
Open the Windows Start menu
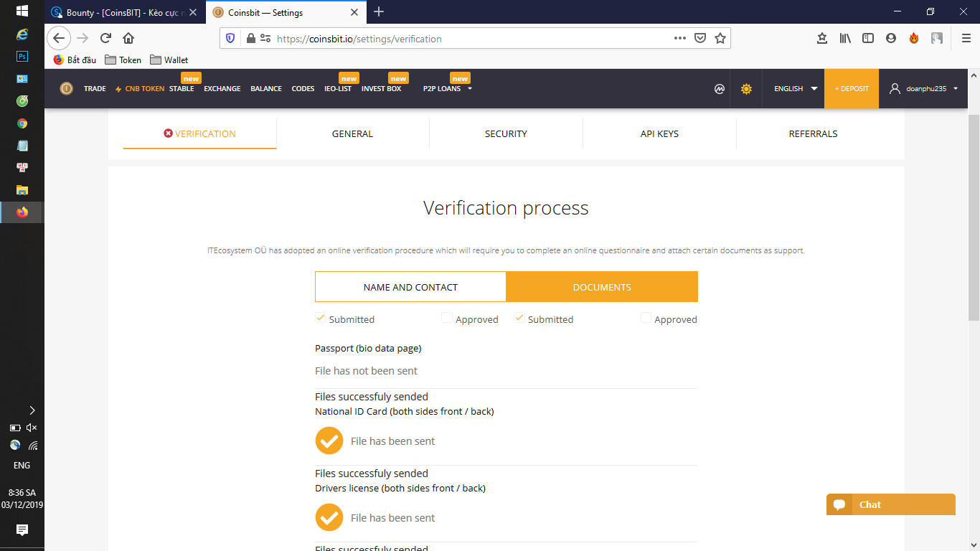click(22, 11)
